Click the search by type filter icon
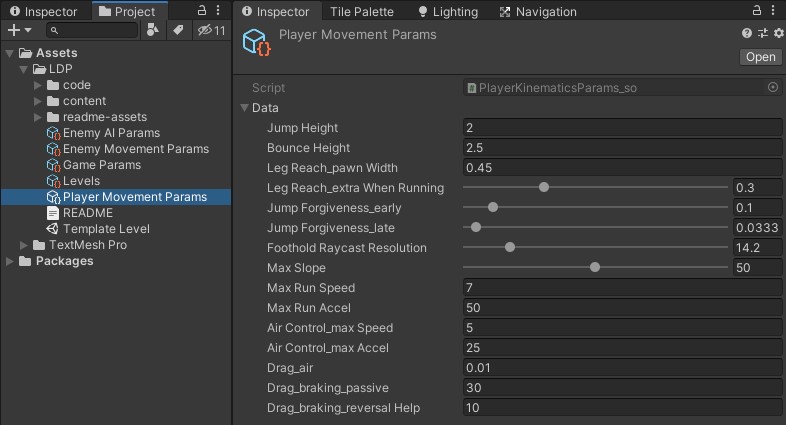This screenshot has width=786, height=425. tap(152, 31)
